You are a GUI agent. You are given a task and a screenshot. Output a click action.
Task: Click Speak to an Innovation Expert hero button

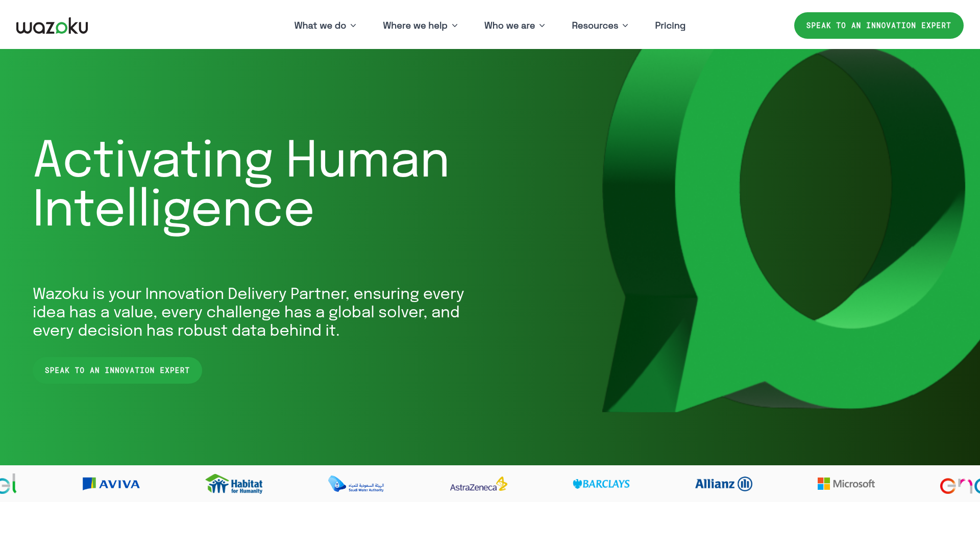(117, 370)
